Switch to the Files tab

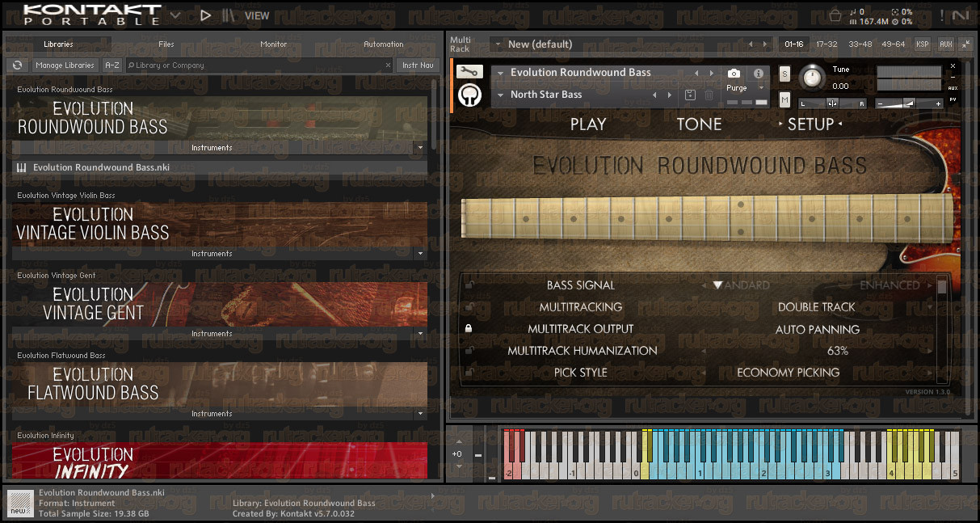(x=166, y=44)
